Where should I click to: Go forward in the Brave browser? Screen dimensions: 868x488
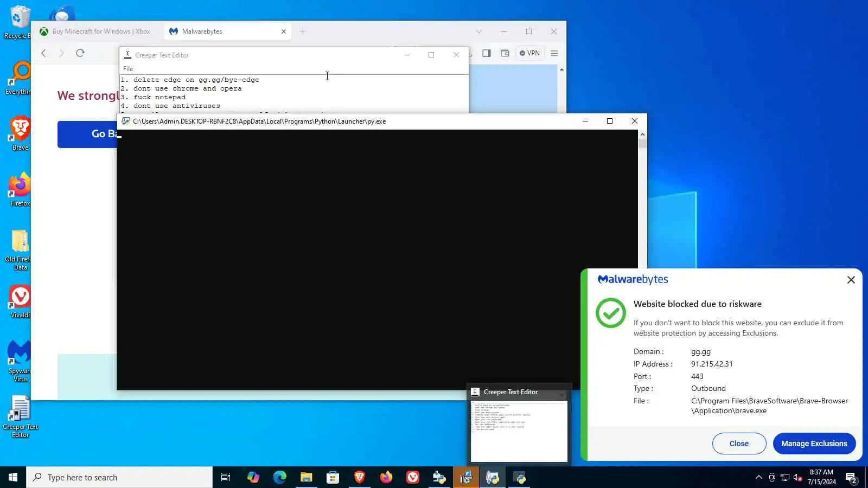coord(61,53)
